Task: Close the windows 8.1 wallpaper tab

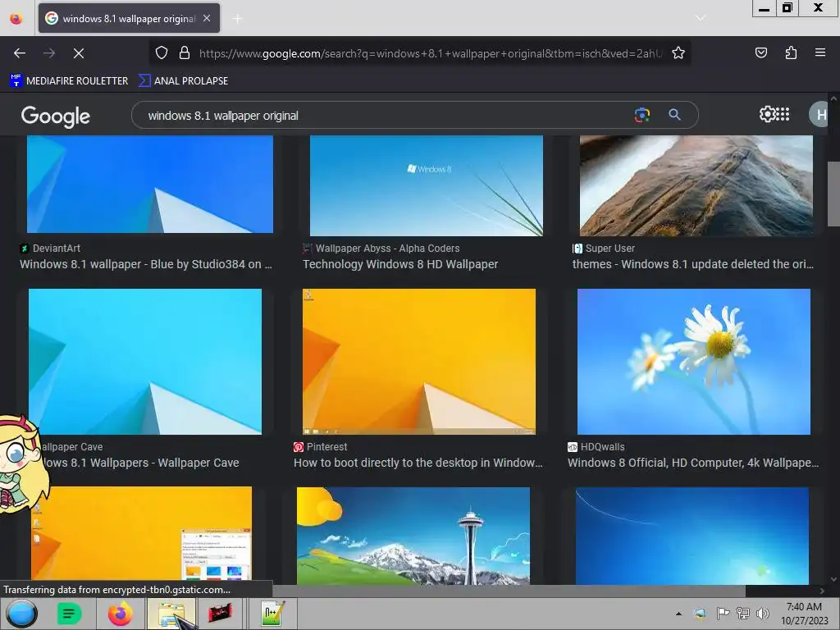Action: tap(207, 18)
